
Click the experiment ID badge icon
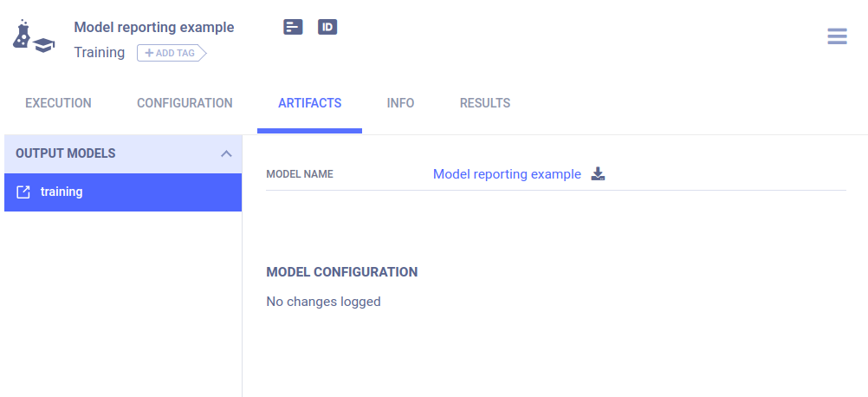[327, 27]
